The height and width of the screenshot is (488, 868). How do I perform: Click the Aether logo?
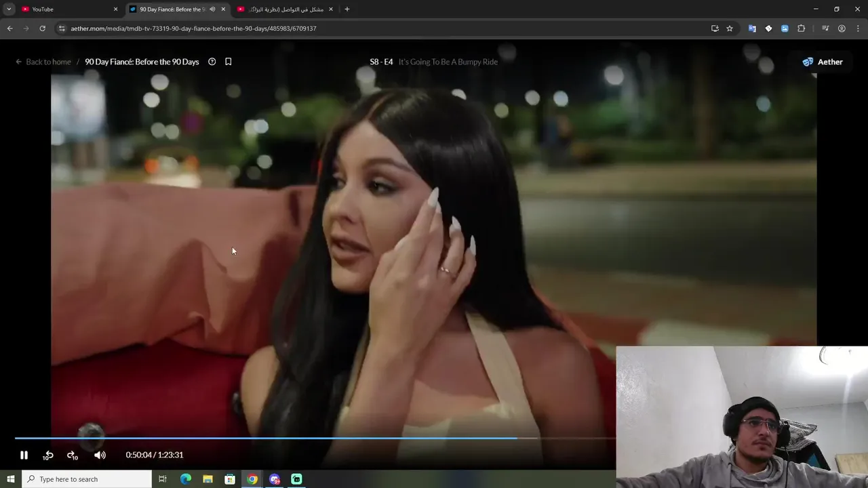823,62
